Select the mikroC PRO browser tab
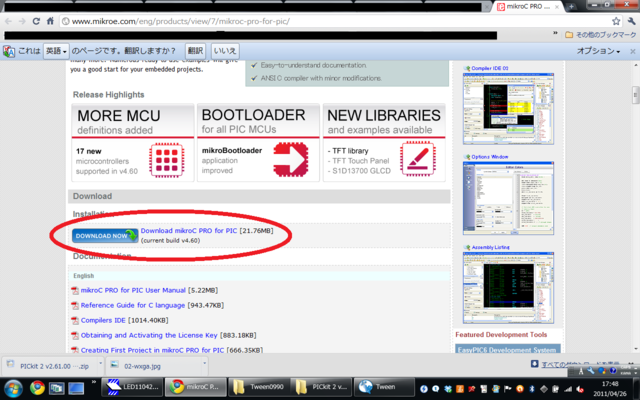This screenshot has width=640, height=400. 528,7
